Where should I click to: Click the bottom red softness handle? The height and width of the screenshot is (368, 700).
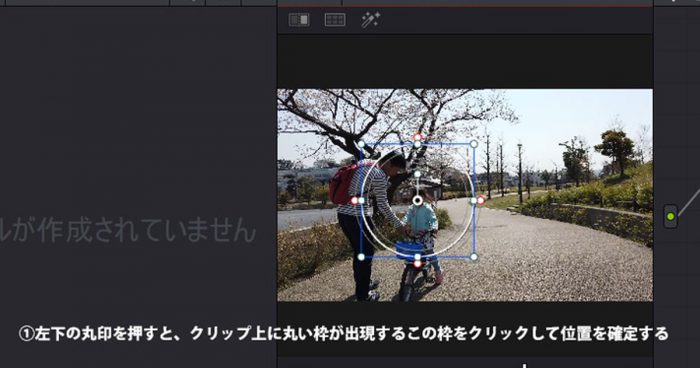click(417, 264)
